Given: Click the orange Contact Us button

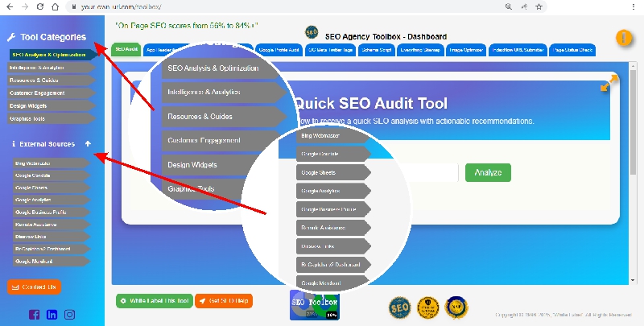Looking at the screenshot, I should [34, 287].
